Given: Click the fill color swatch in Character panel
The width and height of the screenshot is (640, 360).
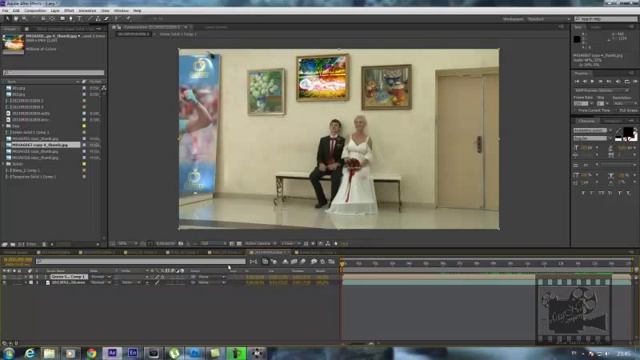Looking at the screenshot, I should tap(628, 132).
